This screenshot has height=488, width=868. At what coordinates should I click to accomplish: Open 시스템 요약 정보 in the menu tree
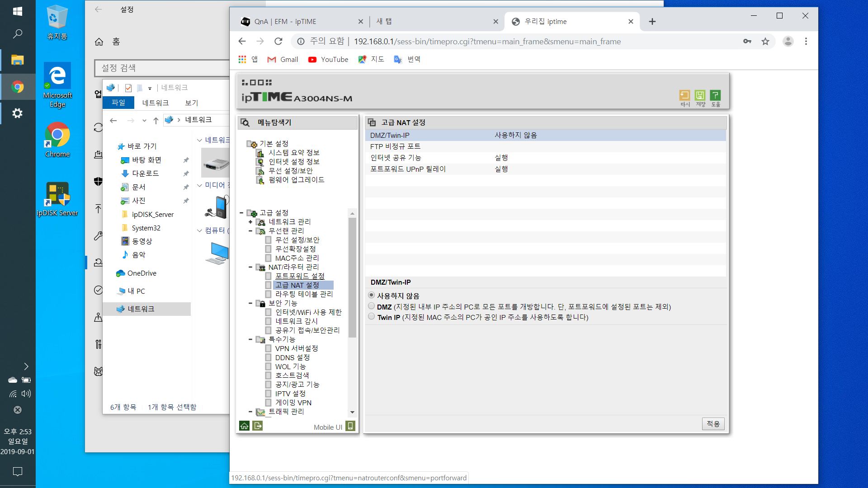(294, 153)
